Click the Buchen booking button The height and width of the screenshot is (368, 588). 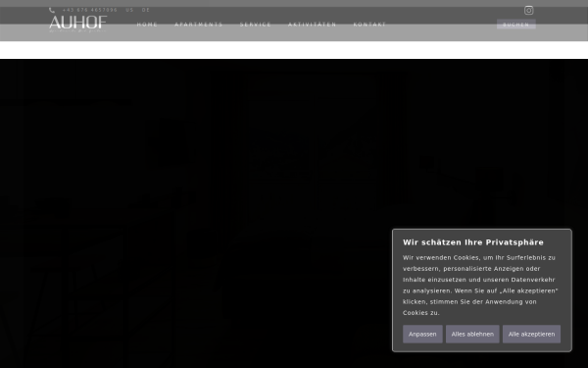click(516, 25)
